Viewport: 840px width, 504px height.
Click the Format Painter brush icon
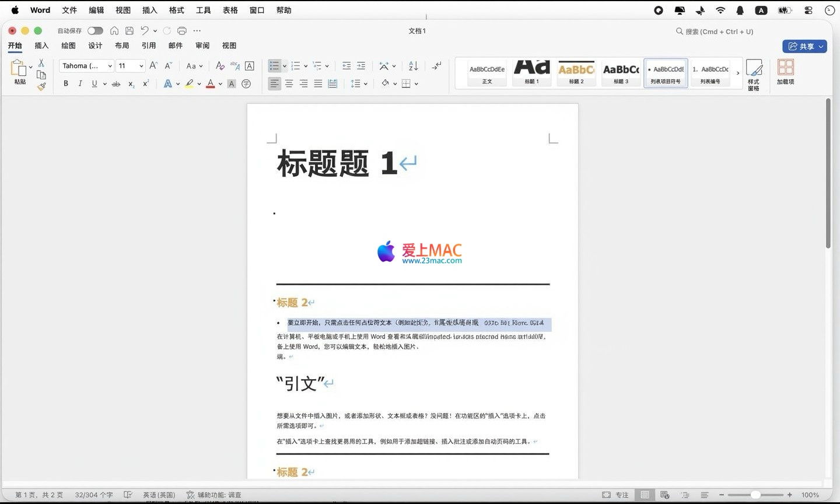[41, 86]
